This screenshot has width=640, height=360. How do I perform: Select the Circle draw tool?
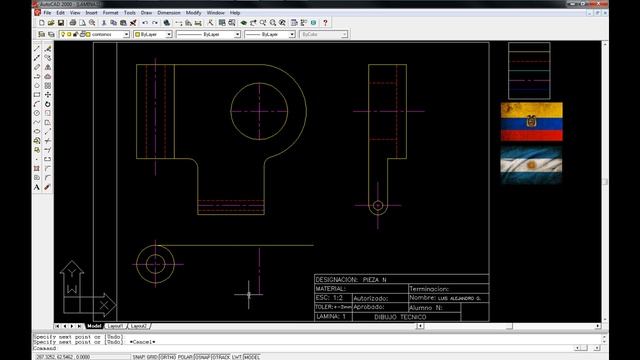coord(37,113)
